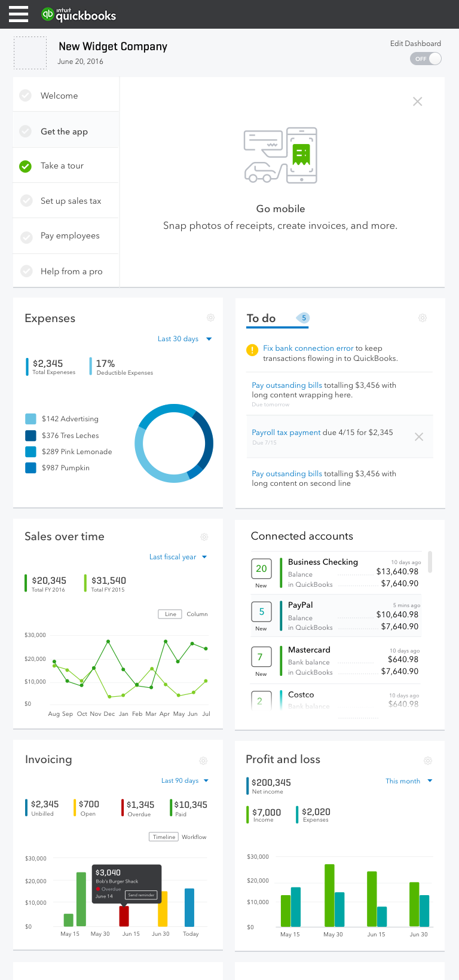Check the Get the app step circle
Screen dimensions: 459x980
pyautogui.click(x=26, y=131)
